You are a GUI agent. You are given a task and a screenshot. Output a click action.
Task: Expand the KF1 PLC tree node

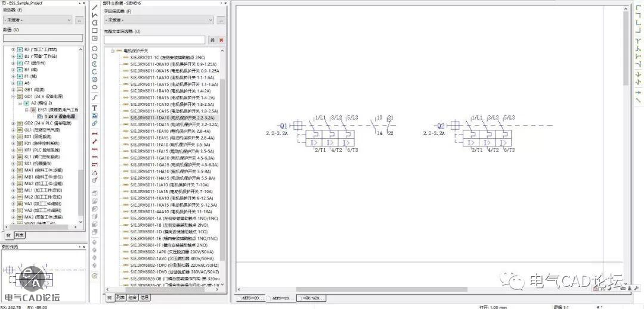(13, 150)
